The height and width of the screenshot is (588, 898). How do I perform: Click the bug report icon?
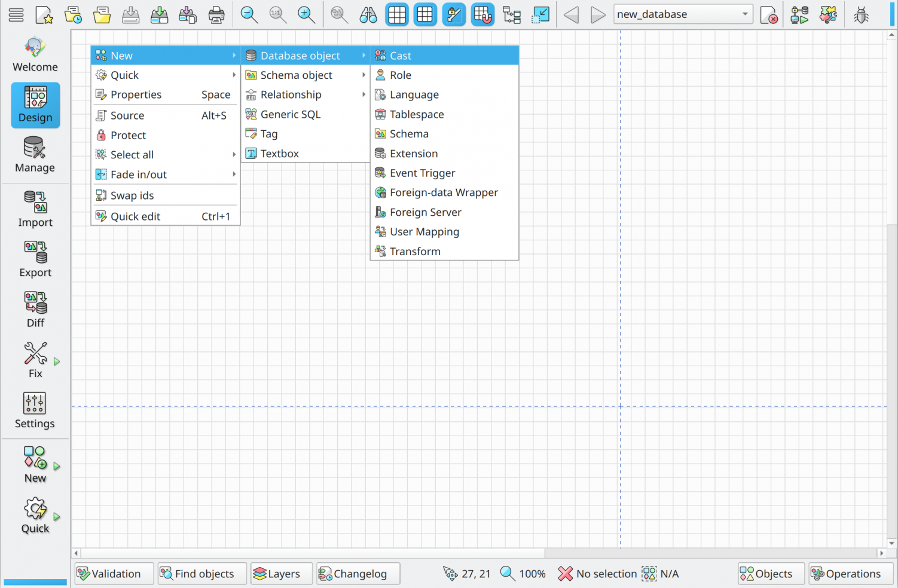[x=861, y=14]
